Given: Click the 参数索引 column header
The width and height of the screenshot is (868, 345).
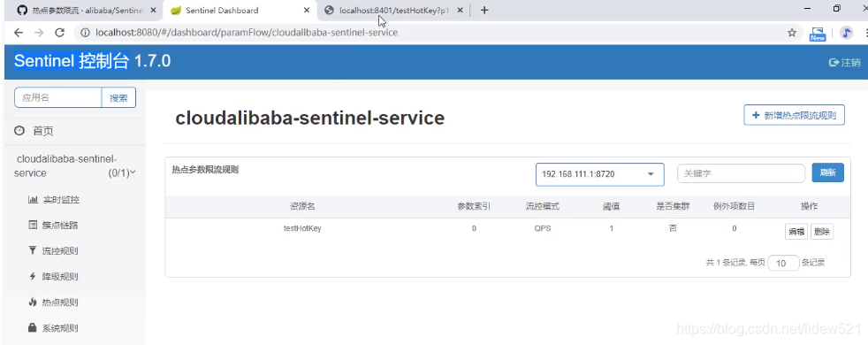Looking at the screenshot, I should click(x=474, y=206).
